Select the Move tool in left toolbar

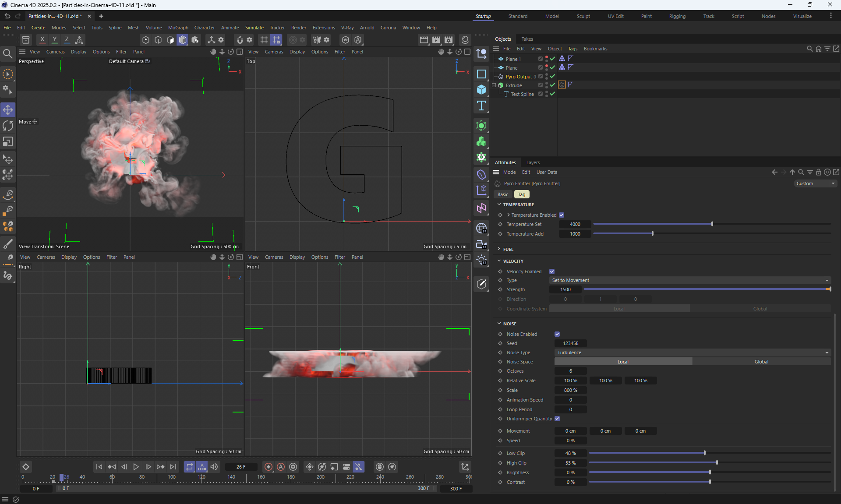pos(8,109)
